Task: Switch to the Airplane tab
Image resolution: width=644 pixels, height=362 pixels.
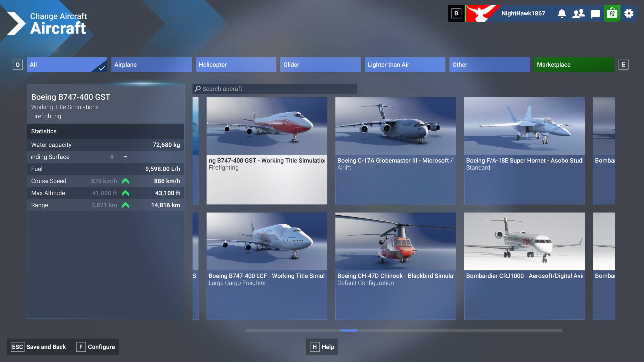Action: tap(151, 65)
